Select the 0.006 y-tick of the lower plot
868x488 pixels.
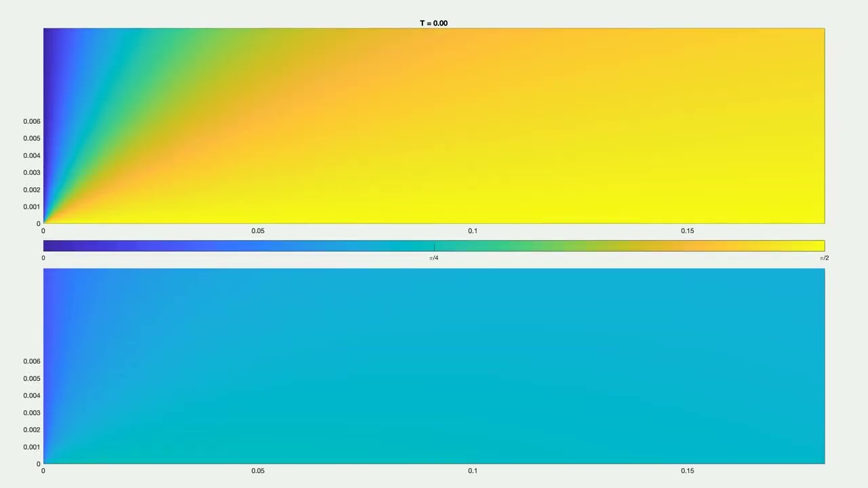(32, 361)
